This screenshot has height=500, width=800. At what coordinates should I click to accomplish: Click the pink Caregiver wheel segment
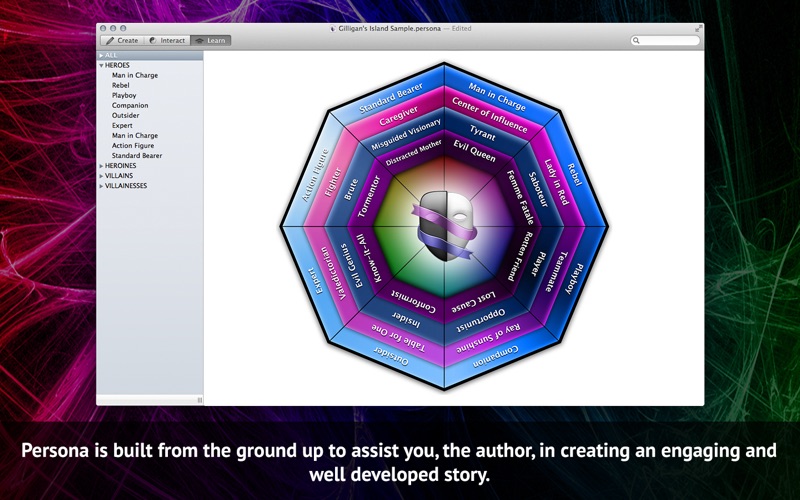(400, 117)
